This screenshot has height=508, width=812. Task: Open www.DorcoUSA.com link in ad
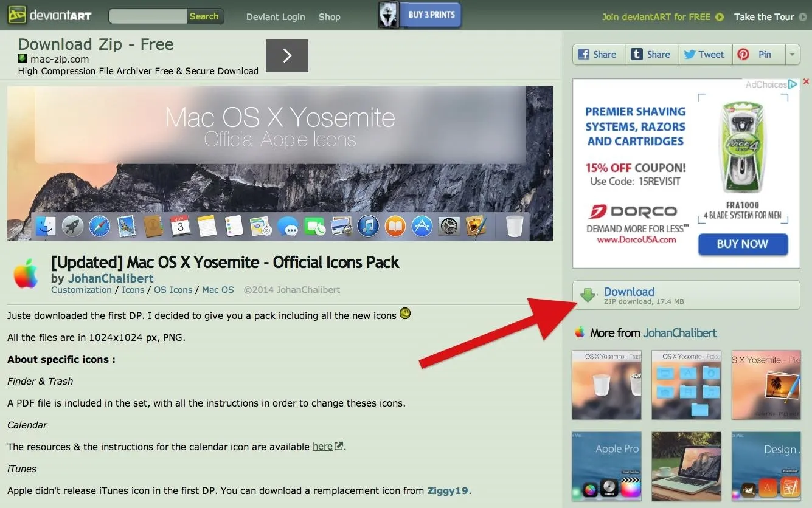click(636, 239)
